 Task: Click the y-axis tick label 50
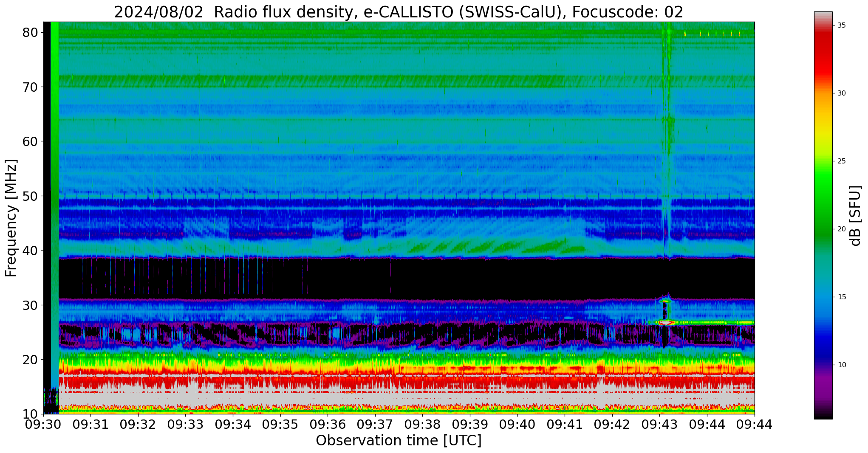pos(30,196)
